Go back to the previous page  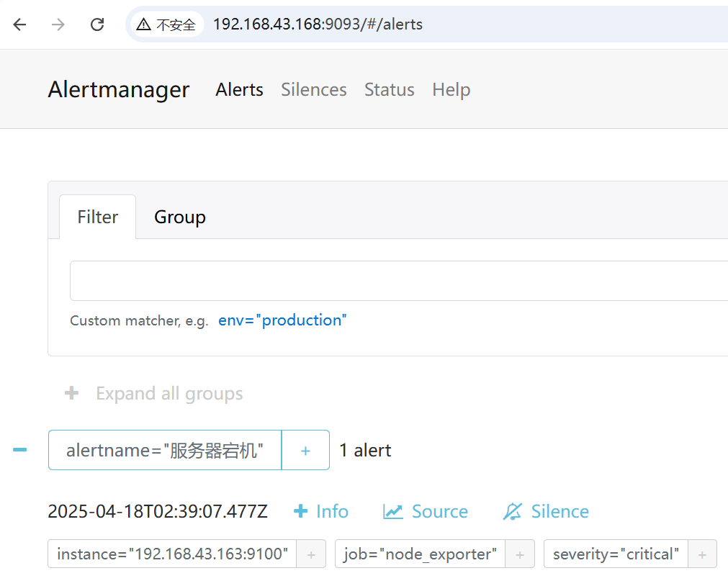point(20,24)
